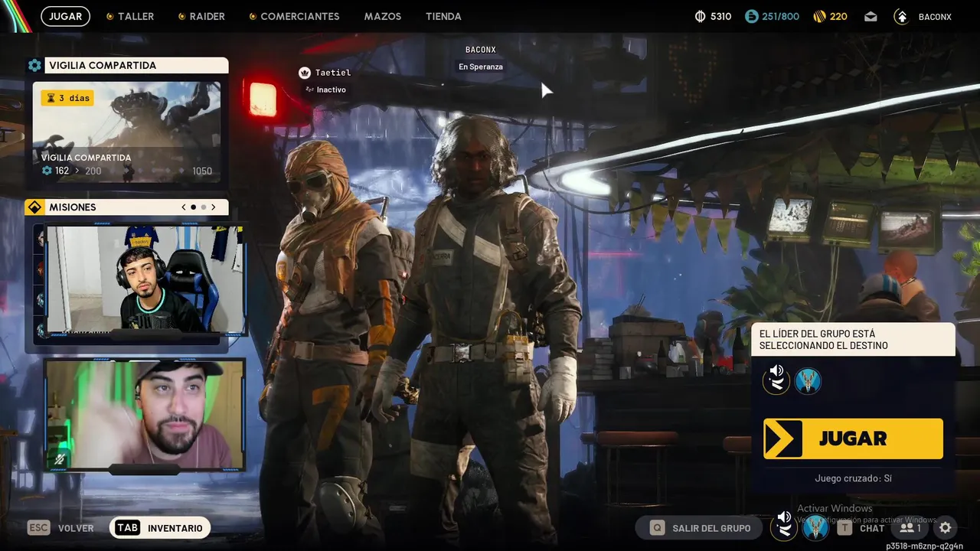Open the CHAT button

click(x=861, y=528)
